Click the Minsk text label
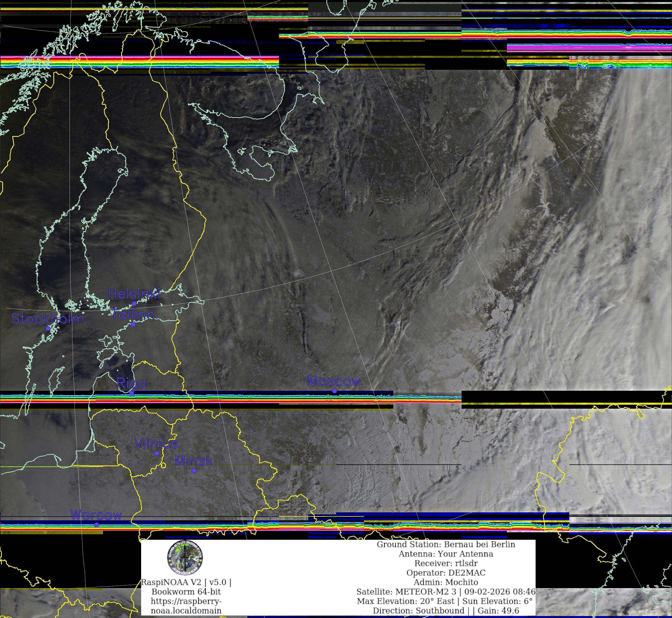This screenshot has width=672, height=618. click(194, 461)
